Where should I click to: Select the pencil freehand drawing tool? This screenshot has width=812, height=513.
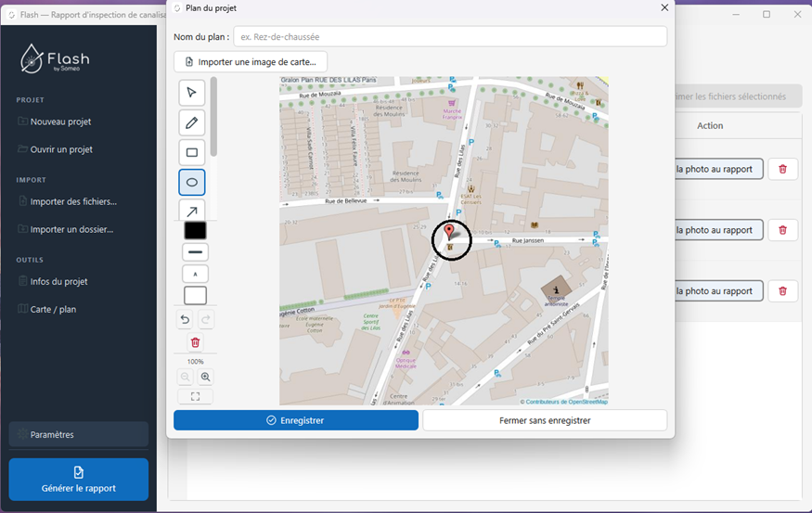pyautogui.click(x=191, y=122)
